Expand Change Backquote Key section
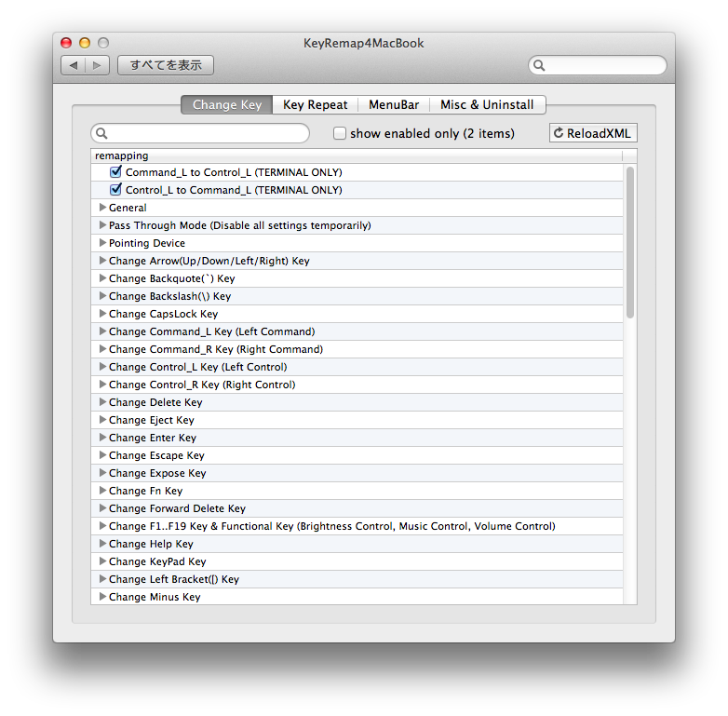Image resolution: width=728 pixels, height=716 pixels. (x=103, y=278)
